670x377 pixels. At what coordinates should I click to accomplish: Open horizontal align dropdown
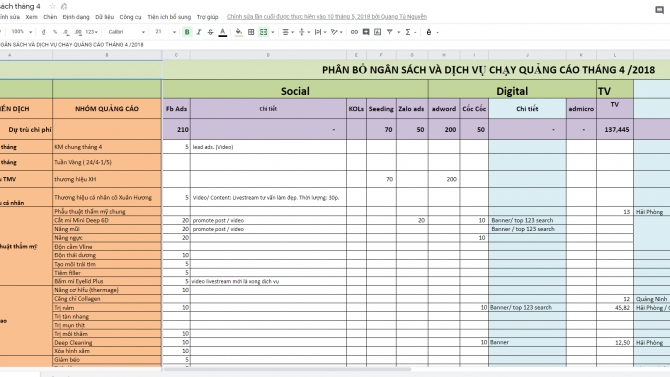(288, 32)
